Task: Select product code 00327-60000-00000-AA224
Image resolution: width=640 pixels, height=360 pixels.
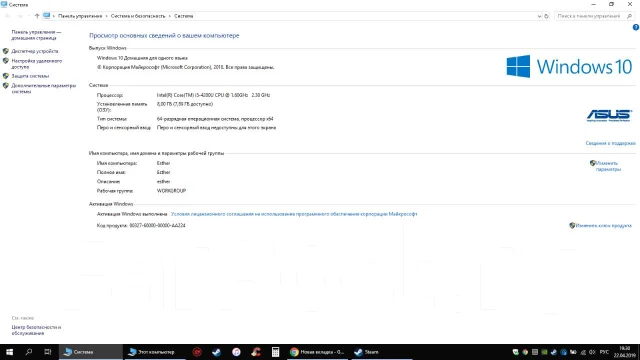Action: click(157, 225)
